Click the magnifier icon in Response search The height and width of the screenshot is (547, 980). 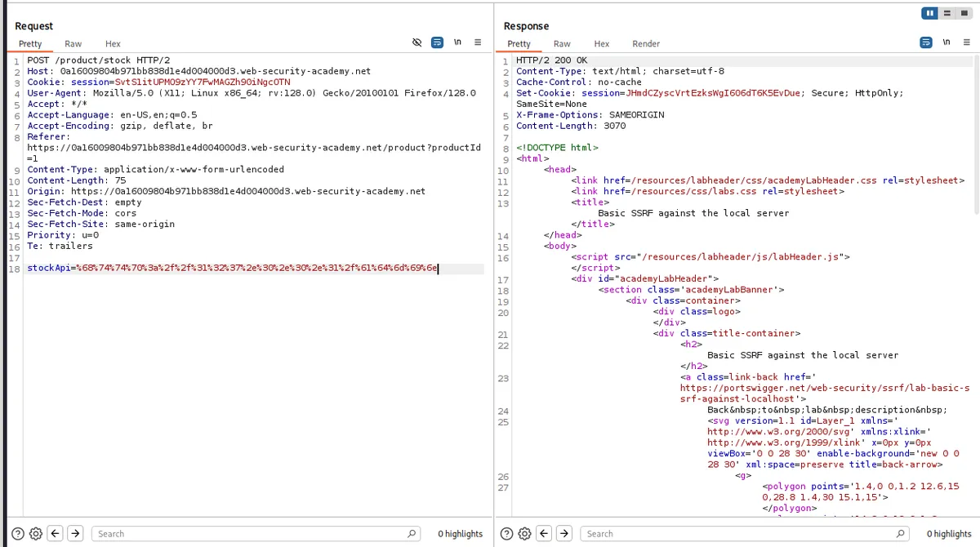click(x=900, y=533)
